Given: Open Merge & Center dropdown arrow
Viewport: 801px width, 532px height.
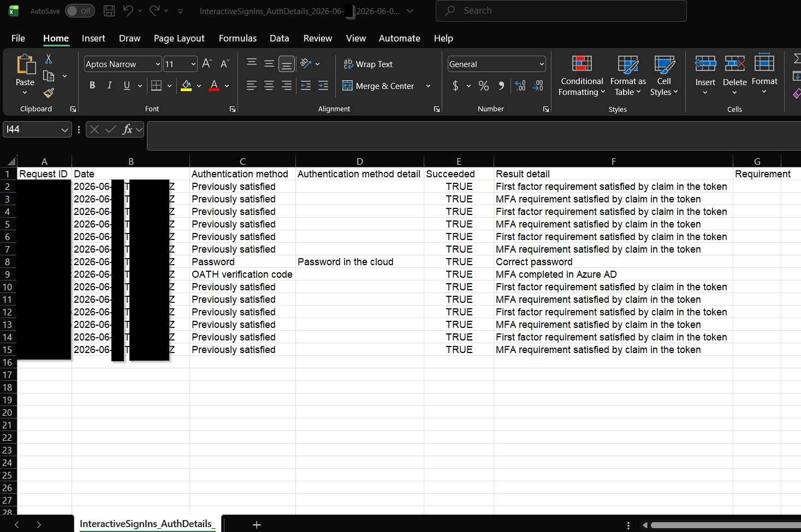Looking at the screenshot, I should point(429,86).
